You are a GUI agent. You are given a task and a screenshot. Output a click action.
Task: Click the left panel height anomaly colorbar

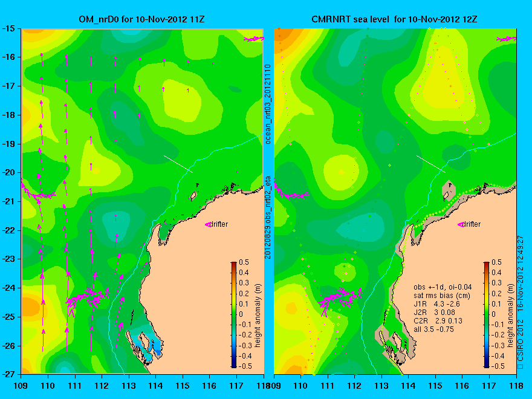point(234,315)
